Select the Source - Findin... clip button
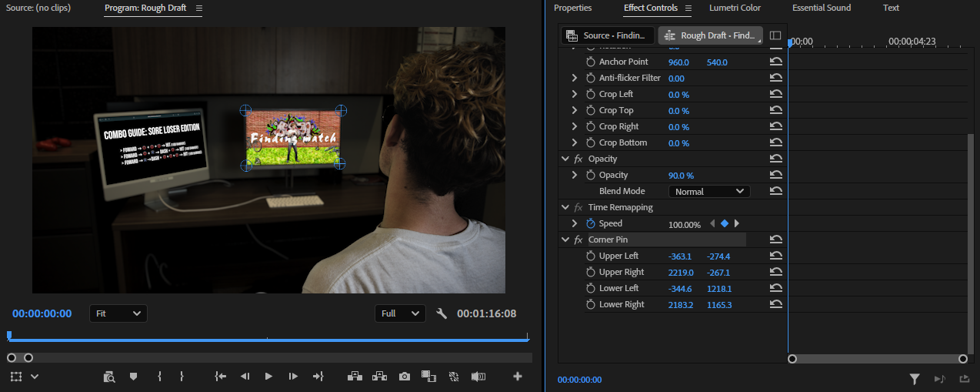 tap(608, 35)
